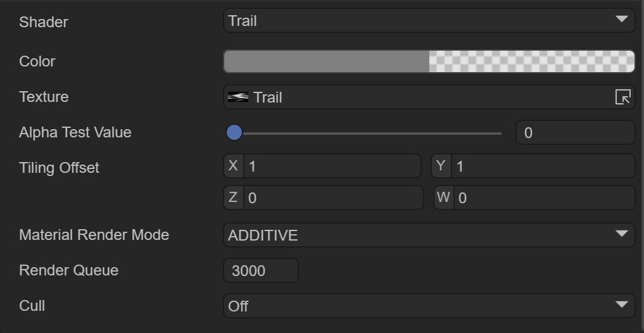This screenshot has width=644, height=333.
Task: Click the transparent checkered part of Color
Action: (x=532, y=61)
